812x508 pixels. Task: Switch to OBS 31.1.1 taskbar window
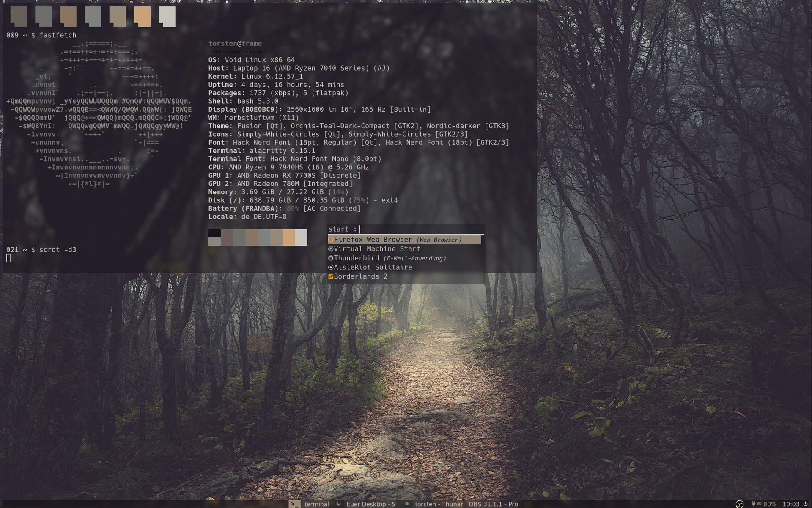tap(493, 504)
